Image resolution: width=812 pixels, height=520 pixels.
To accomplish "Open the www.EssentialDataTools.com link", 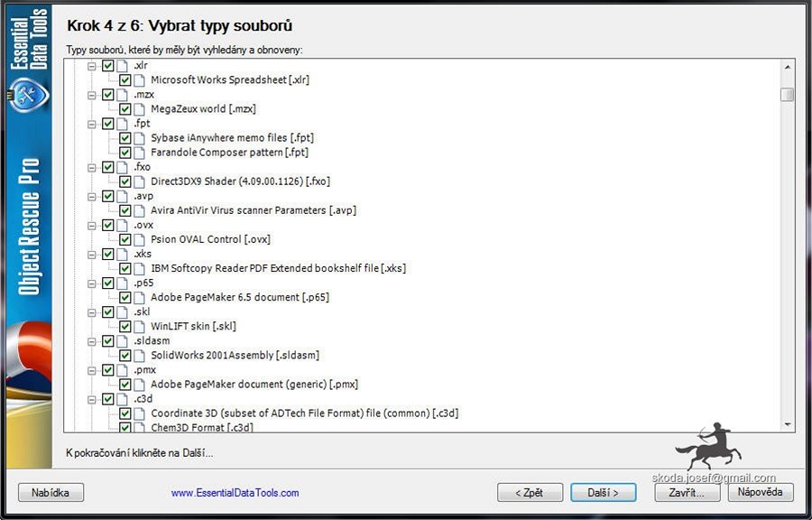I will pos(235,493).
